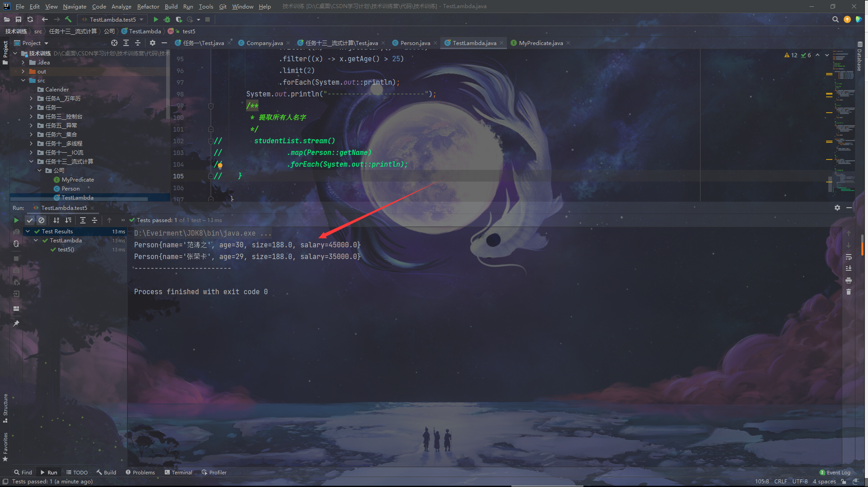Open the Analyze menu
868x487 pixels.
(121, 6)
